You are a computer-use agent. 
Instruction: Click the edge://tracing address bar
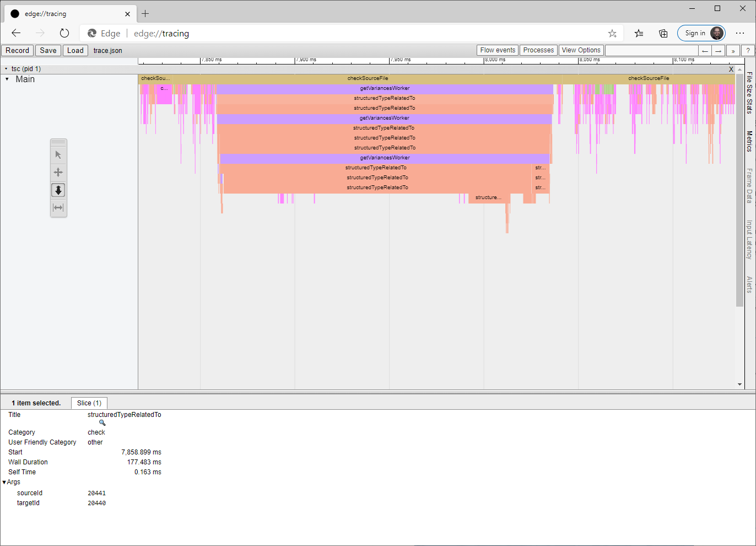[353, 33]
